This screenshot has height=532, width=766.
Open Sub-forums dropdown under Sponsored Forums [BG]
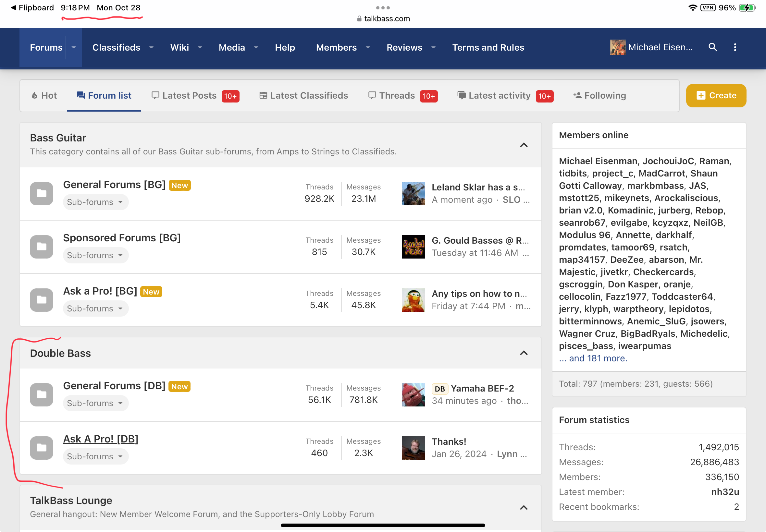(95, 255)
